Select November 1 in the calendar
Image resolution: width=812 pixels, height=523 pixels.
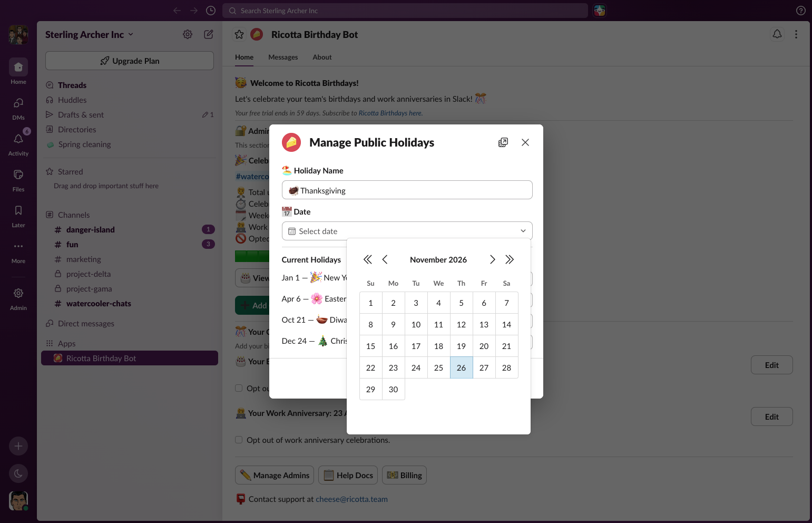[x=371, y=303]
